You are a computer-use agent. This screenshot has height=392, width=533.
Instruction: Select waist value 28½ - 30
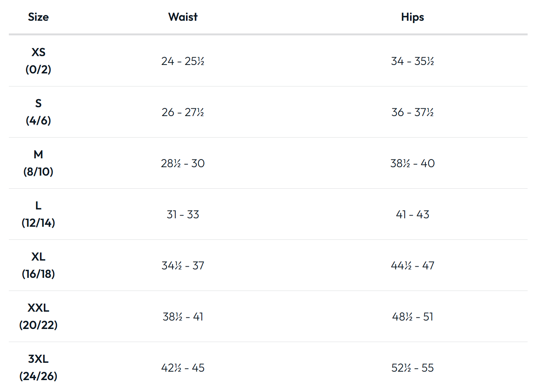click(183, 163)
